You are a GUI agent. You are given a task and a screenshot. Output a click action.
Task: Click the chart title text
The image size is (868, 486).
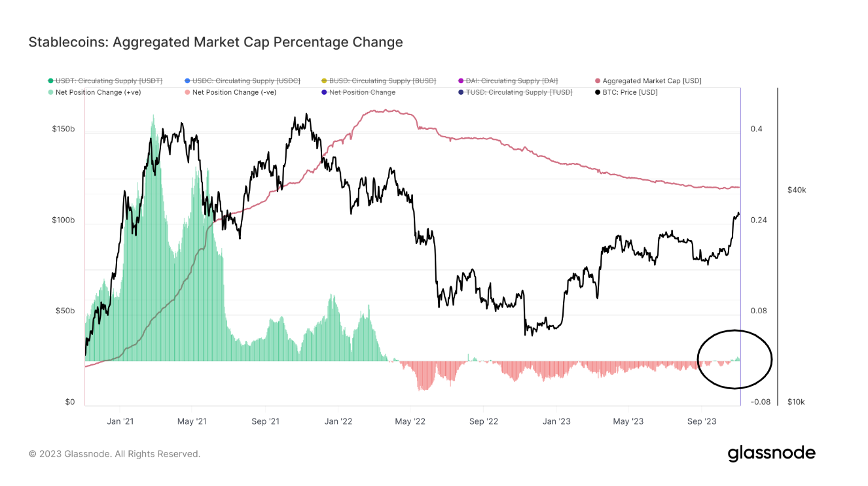[x=215, y=43]
